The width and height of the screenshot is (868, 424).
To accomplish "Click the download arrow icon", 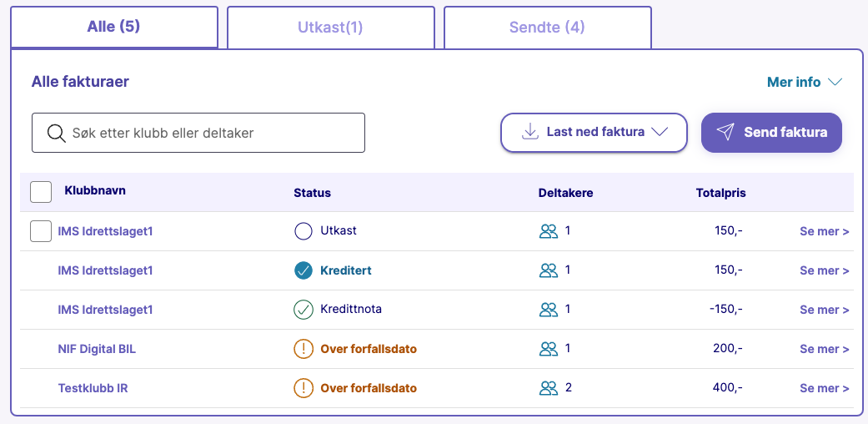I will (529, 132).
